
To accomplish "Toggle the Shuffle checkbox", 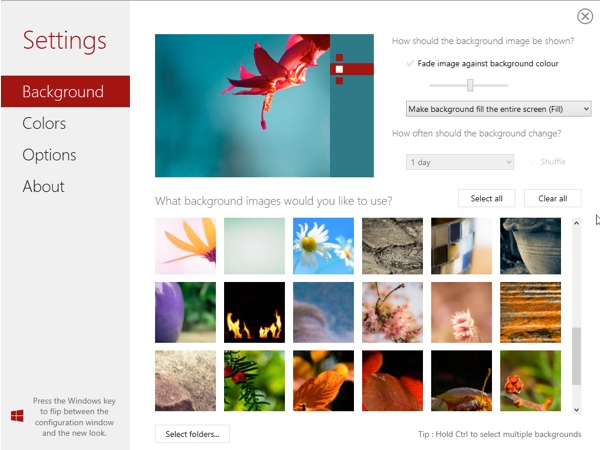I will [x=532, y=162].
